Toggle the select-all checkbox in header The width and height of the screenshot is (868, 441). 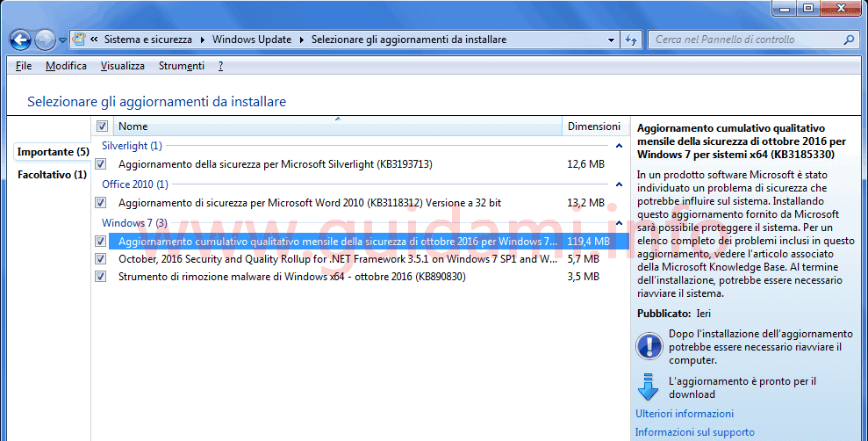(x=102, y=127)
